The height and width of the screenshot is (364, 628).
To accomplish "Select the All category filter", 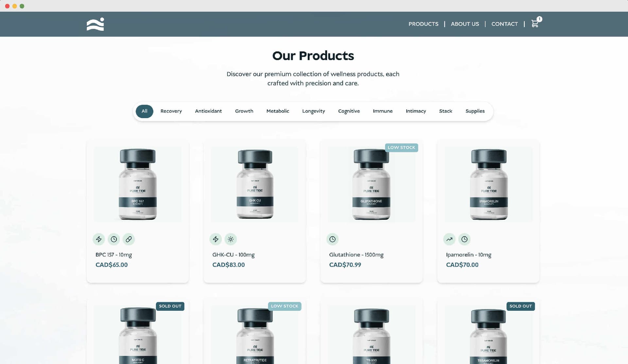I will click(x=144, y=111).
